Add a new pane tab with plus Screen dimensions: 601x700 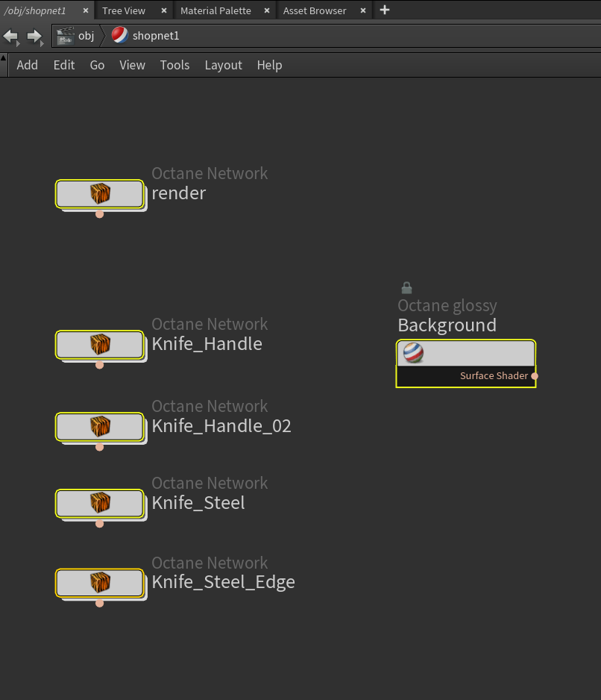pos(385,10)
